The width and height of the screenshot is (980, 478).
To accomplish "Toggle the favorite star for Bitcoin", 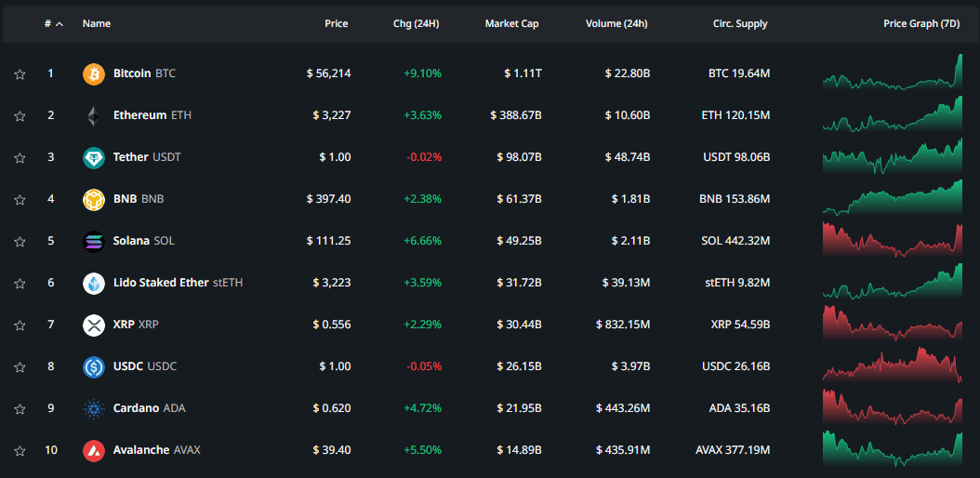I will (x=20, y=73).
